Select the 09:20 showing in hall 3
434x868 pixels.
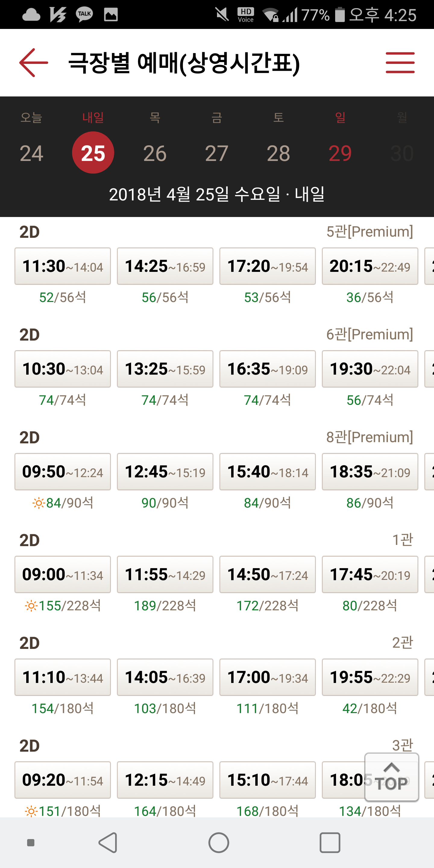pyautogui.click(x=63, y=780)
